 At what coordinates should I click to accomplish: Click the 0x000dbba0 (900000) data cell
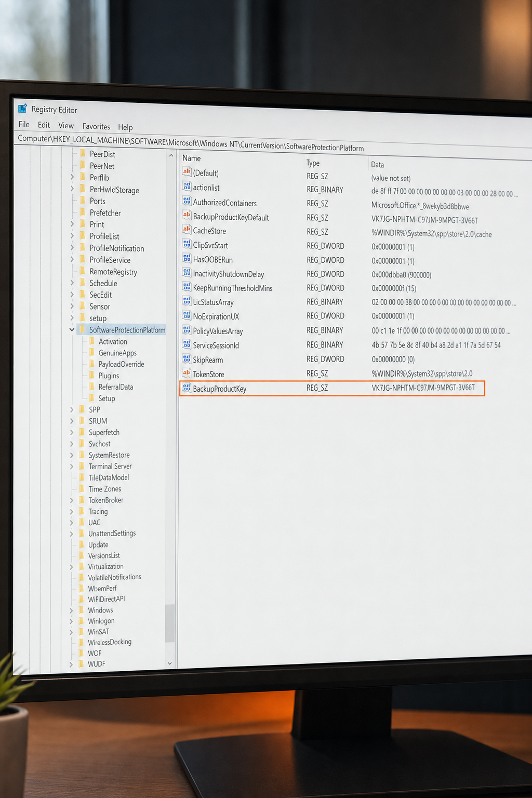[x=401, y=274]
